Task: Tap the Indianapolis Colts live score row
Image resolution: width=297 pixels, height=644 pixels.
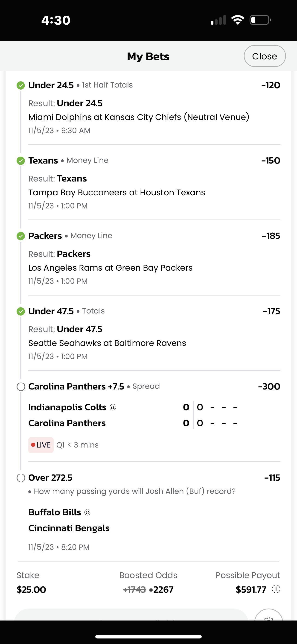Action: point(133,407)
